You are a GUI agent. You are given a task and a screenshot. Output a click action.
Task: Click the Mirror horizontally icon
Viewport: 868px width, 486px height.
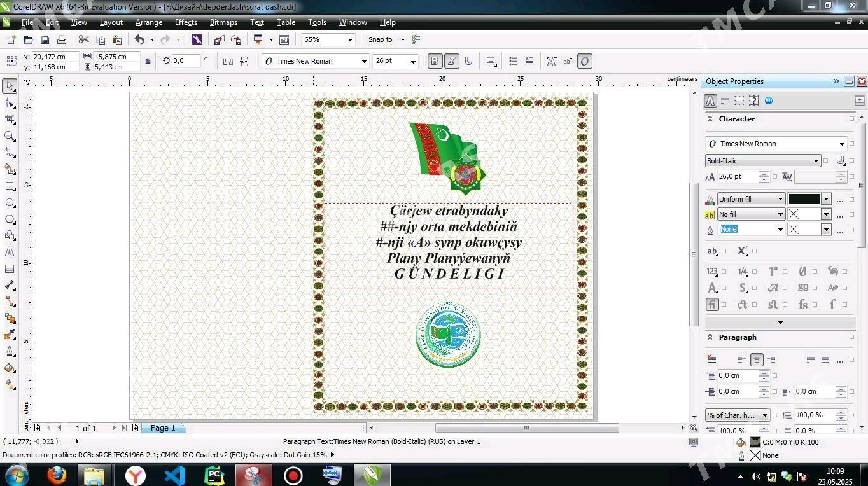pos(228,61)
